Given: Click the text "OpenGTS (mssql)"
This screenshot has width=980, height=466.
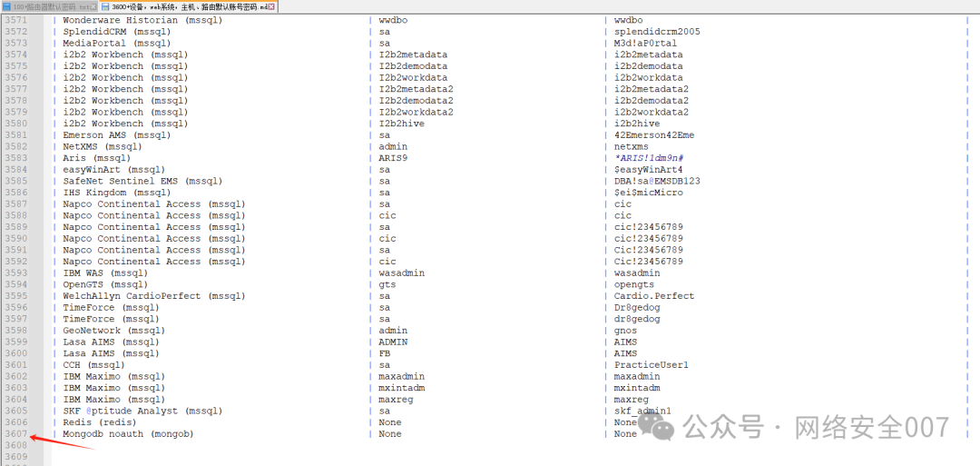Looking at the screenshot, I should 105,284.
